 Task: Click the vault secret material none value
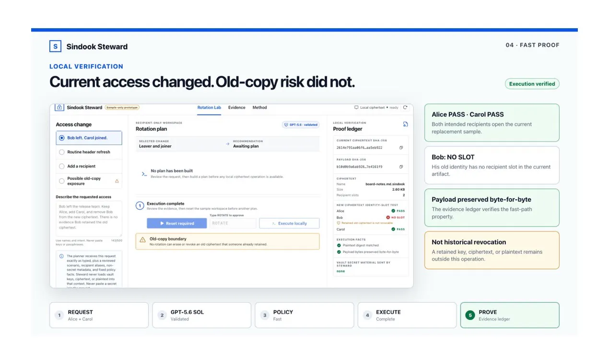click(340, 271)
